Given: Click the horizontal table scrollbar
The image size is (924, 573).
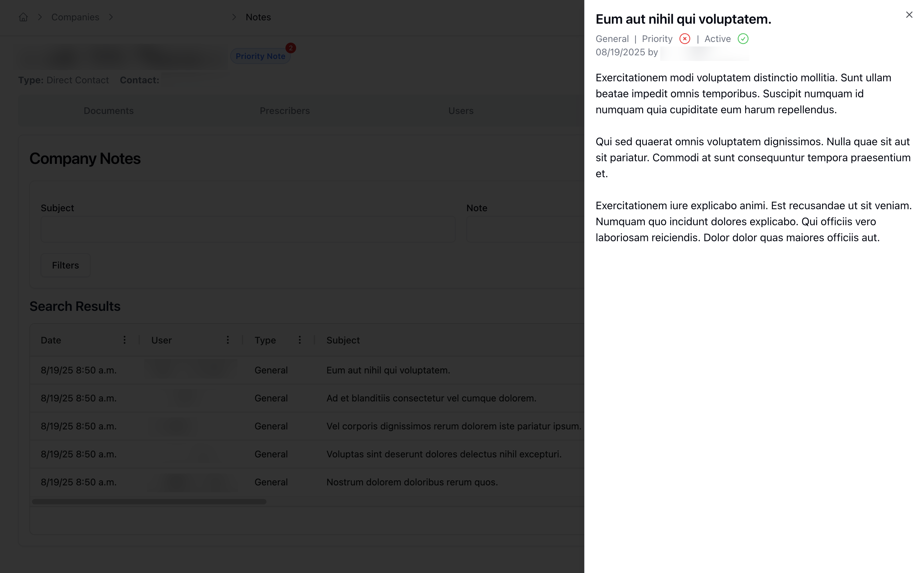Looking at the screenshot, I should tap(149, 502).
